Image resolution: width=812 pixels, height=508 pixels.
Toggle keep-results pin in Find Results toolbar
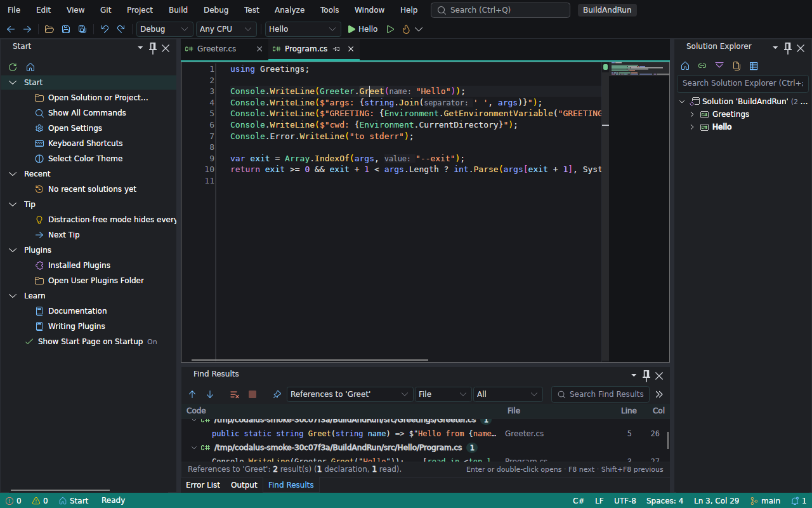point(277,394)
